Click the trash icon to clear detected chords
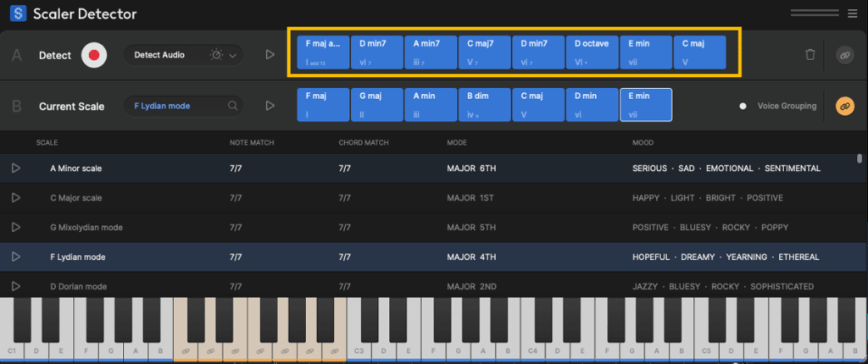Screen dimensions: 868x364 coord(810,55)
